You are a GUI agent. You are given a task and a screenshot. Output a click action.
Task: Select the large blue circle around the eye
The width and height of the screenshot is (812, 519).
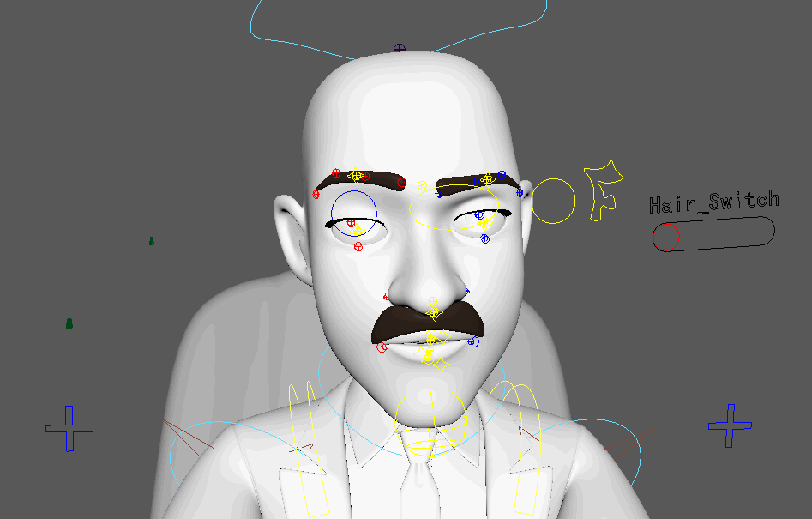(x=354, y=214)
